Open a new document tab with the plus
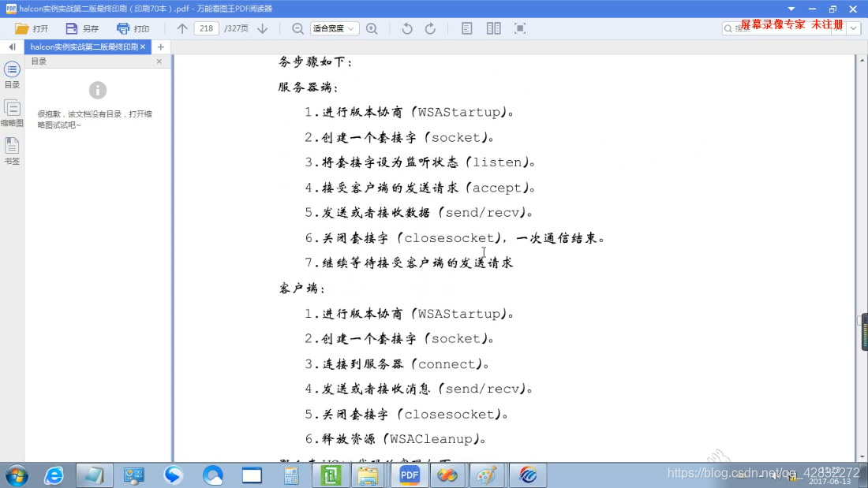This screenshot has width=868, height=488. [160, 47]
